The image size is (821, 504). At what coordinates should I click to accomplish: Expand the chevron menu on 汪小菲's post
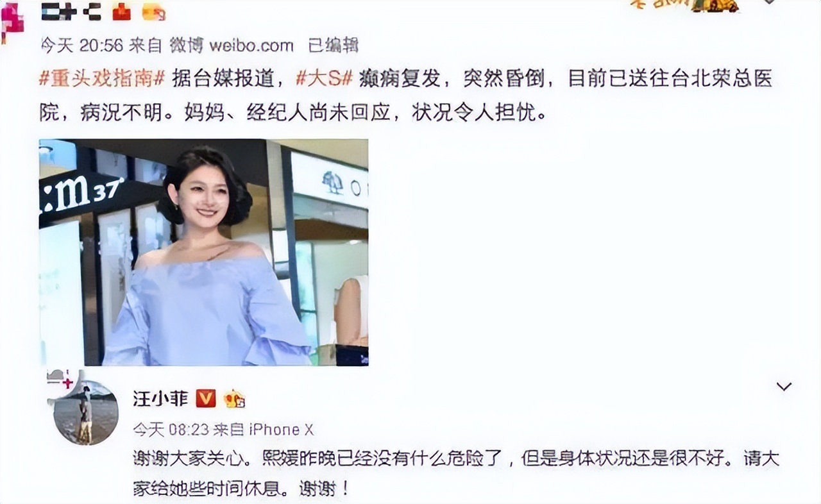click(x=784, y=387)
